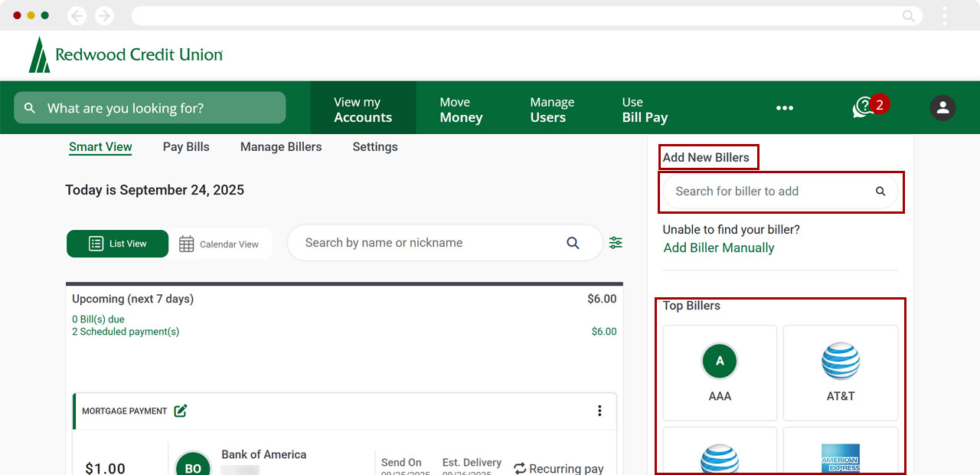Click the 2 Scheduled payments link
Screen dimensions: 980x475
(x=126, y=331)
